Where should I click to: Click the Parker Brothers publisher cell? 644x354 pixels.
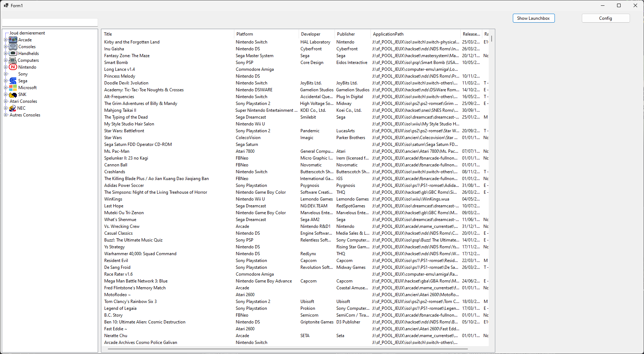[351, 138]
